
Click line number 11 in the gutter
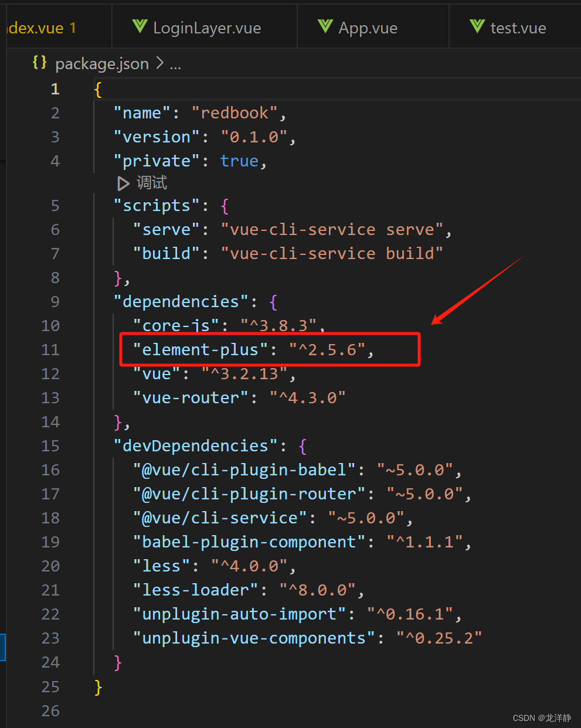pyautogui.click(x=50, y=350)
